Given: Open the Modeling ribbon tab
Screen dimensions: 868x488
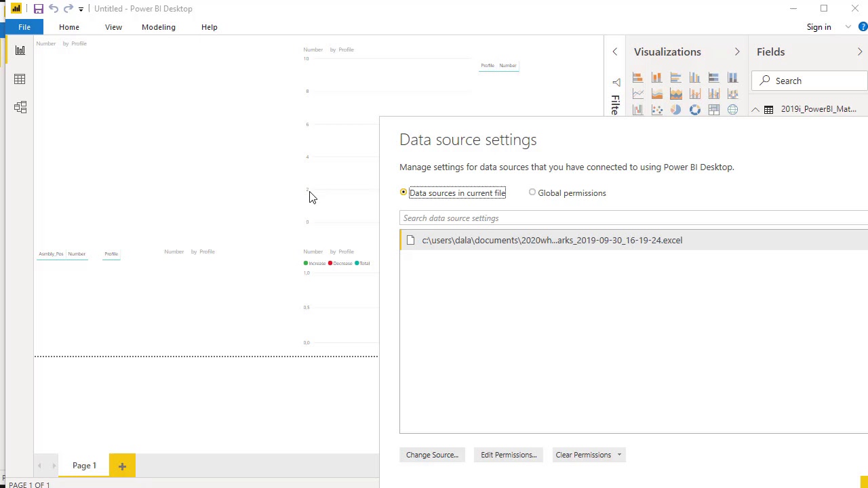Looking at the screenshot, I should click(159, 27).
